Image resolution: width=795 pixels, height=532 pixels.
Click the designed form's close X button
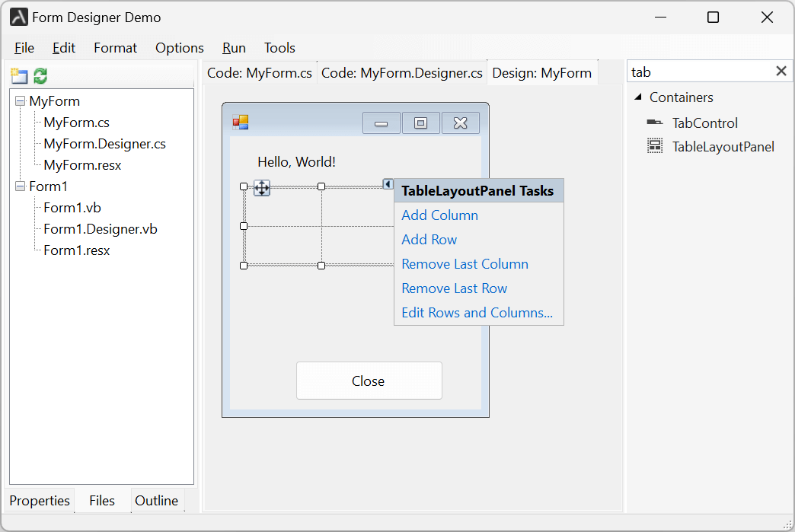(x=461, y=123)
